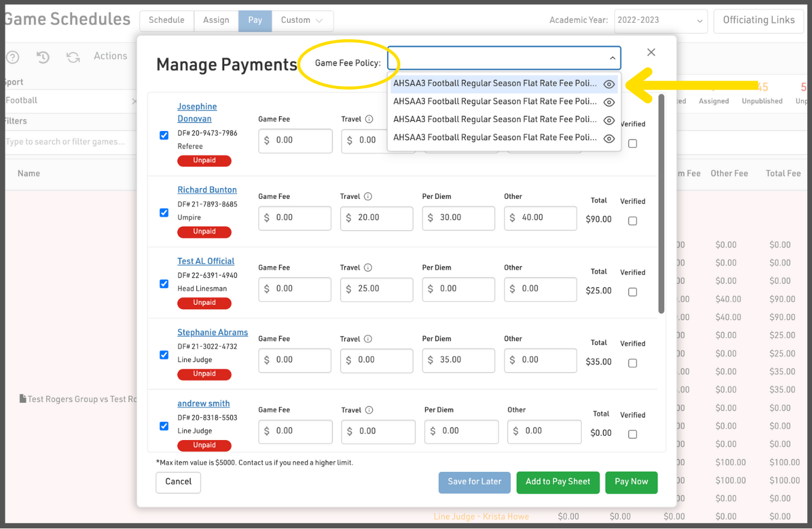Open the Game Fee Policy dropdown
Screen dimensions: 812x529
pyautogui.click(x=504, y=58)
